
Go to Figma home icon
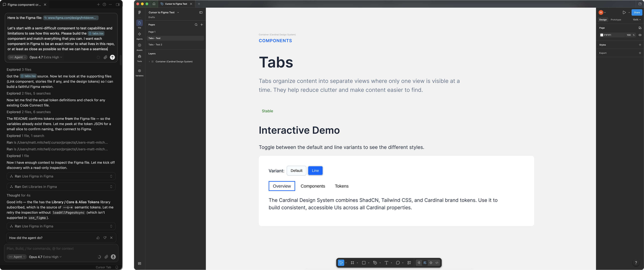click(154, 4)
